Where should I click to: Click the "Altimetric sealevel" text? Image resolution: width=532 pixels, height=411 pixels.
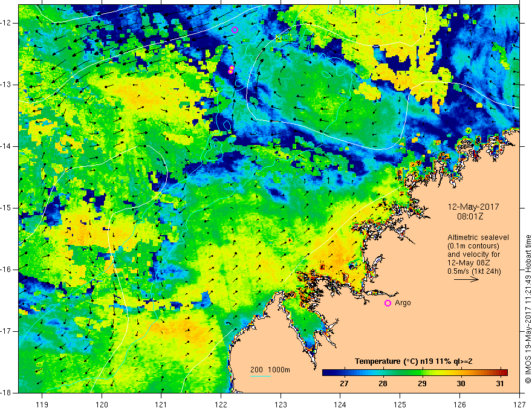click(x=478, y=238)
